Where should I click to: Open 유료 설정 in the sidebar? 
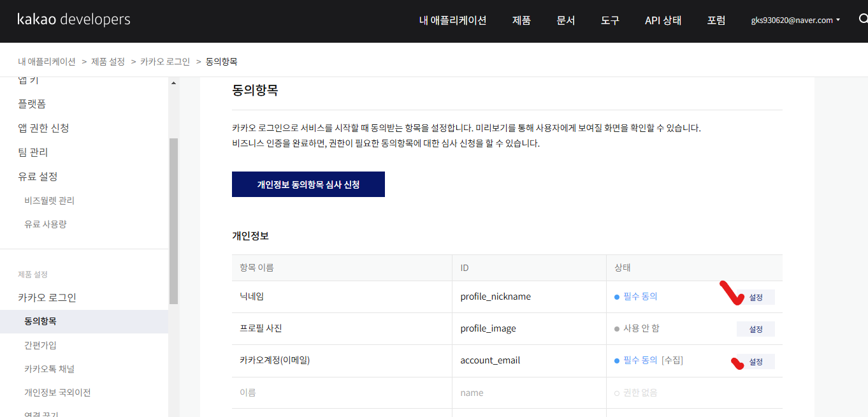click(38, 177)
